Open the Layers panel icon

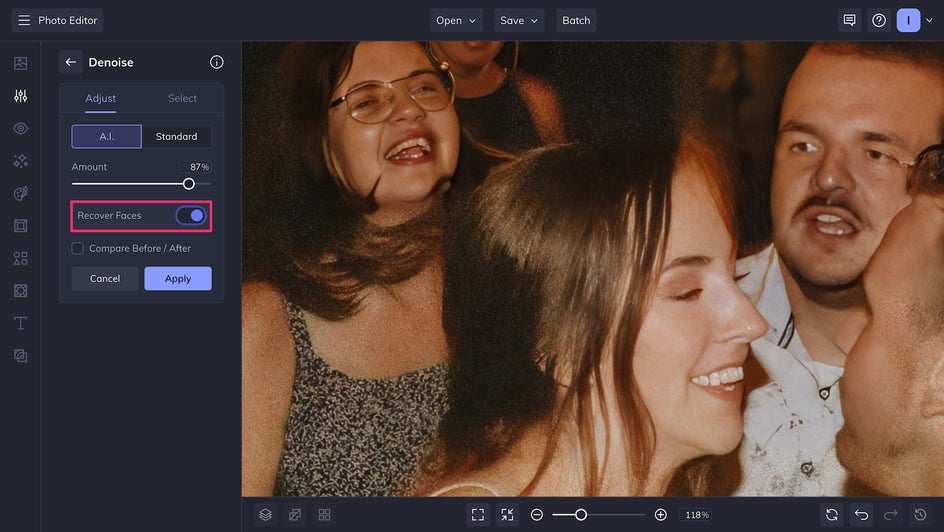click(x=266, y=515)
